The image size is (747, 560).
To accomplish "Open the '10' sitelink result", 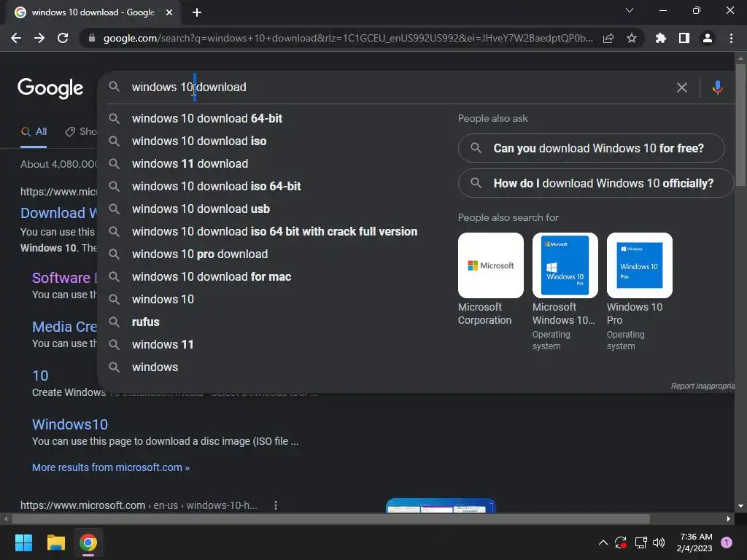I will click(40, 376).
